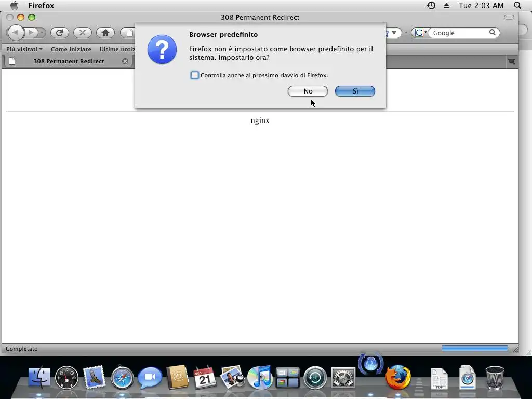Open the list-all-tabs button

click(x=512, y=61)
